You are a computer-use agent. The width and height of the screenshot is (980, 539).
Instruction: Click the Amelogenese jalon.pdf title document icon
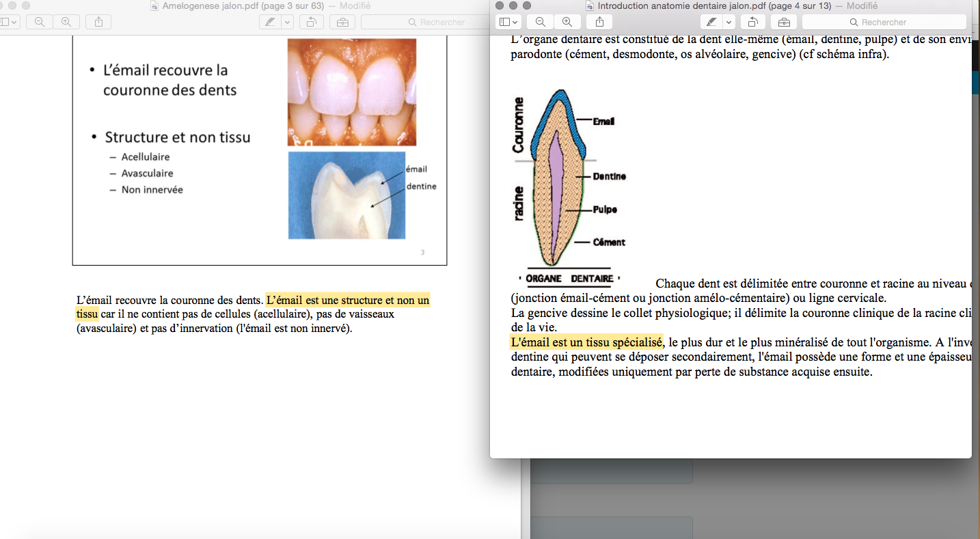click(155, 6)
